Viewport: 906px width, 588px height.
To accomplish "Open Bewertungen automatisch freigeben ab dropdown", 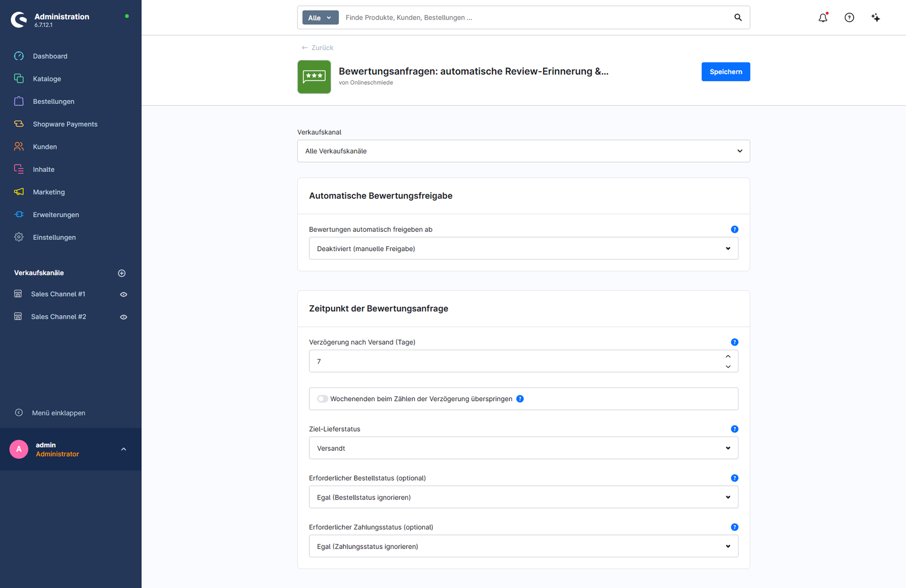I will [523, 248].
